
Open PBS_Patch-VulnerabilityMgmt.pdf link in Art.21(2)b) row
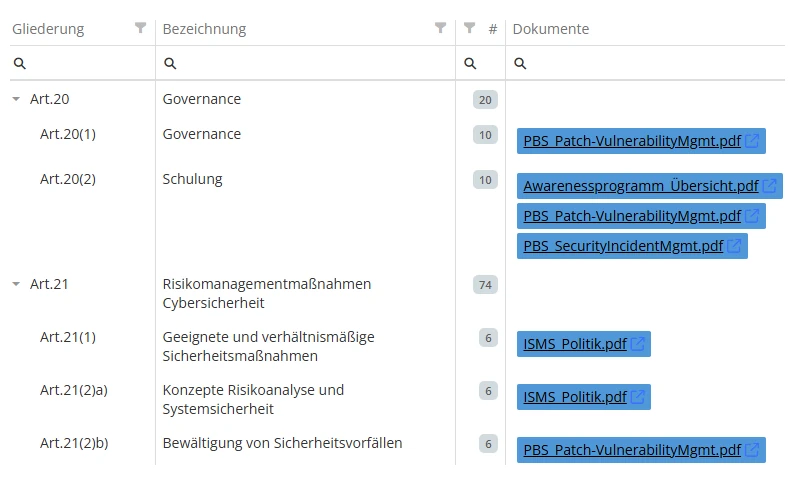pos(632,450)
